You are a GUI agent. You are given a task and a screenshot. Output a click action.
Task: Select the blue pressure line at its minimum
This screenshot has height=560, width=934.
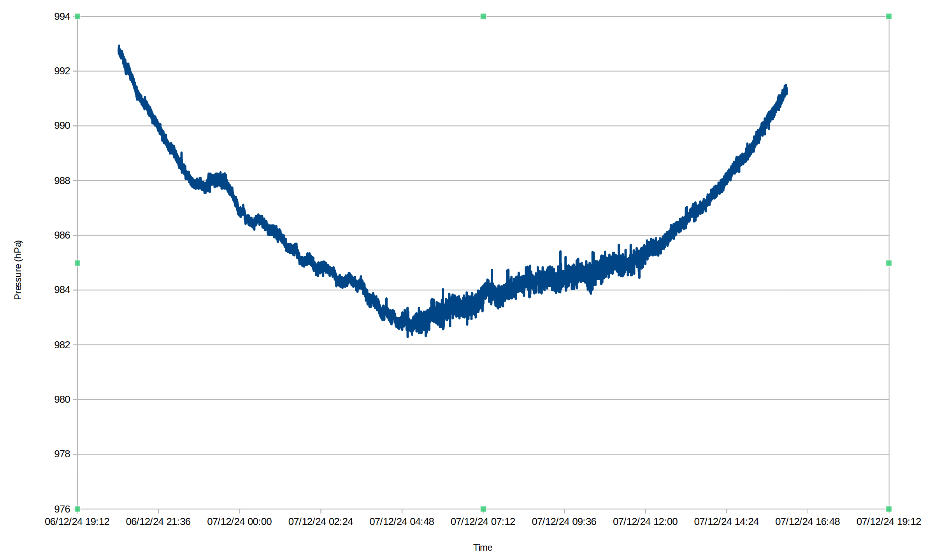[x=407, y=335]
